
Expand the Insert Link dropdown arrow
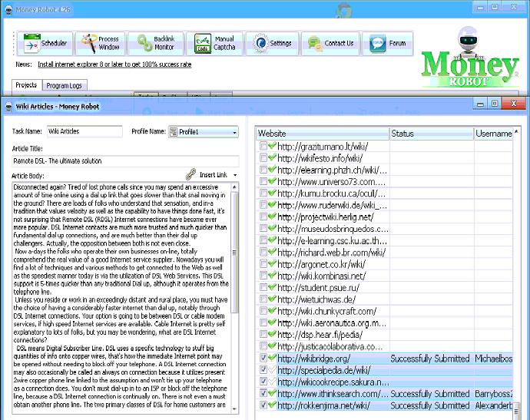[235, 175]
